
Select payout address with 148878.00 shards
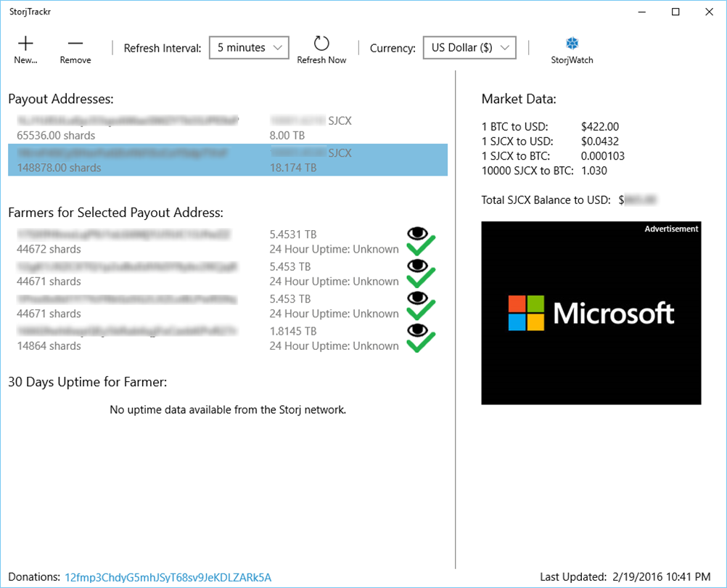coord(228,160)
